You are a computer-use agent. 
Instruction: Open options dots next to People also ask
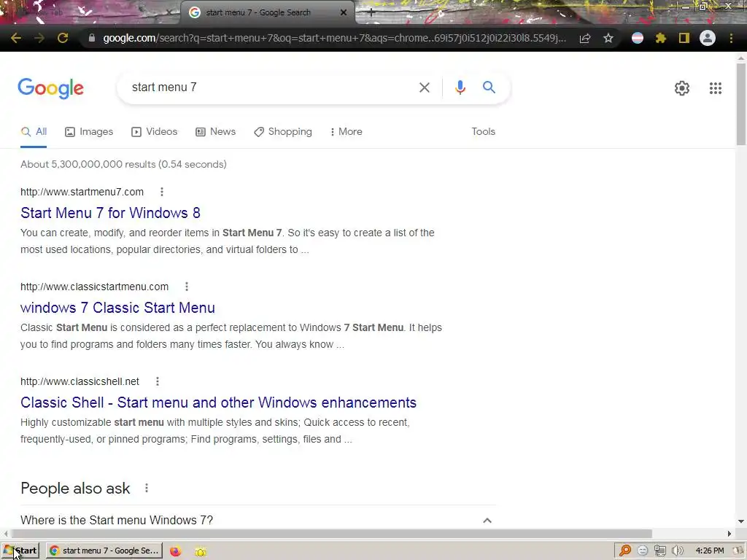[x=147, y=488]
